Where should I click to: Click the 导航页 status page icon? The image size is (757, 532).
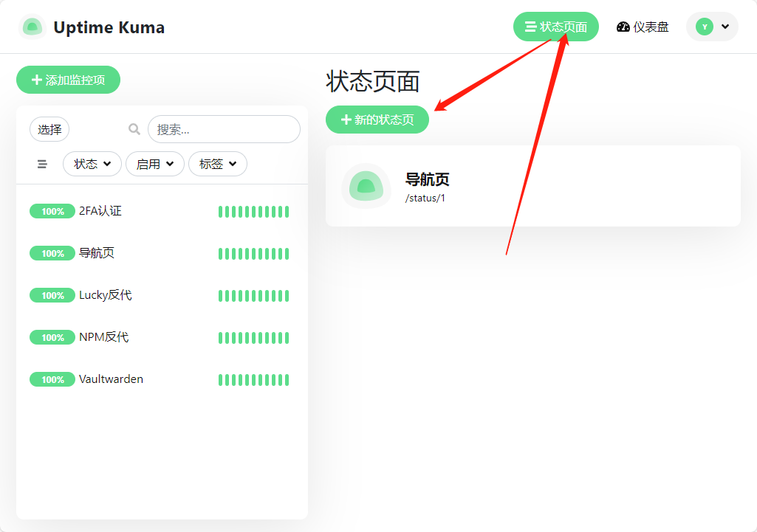(x=366, y=186)
